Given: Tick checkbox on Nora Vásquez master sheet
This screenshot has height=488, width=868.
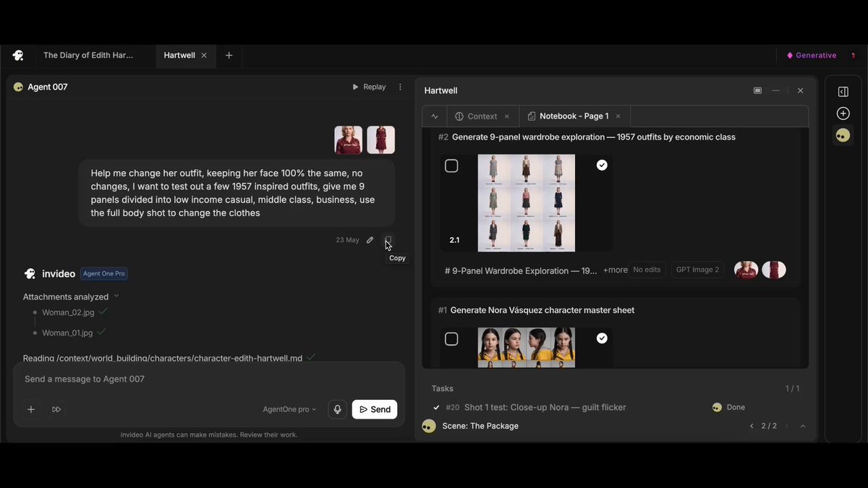Looking at the screenshot, I should tap(451, 339).
